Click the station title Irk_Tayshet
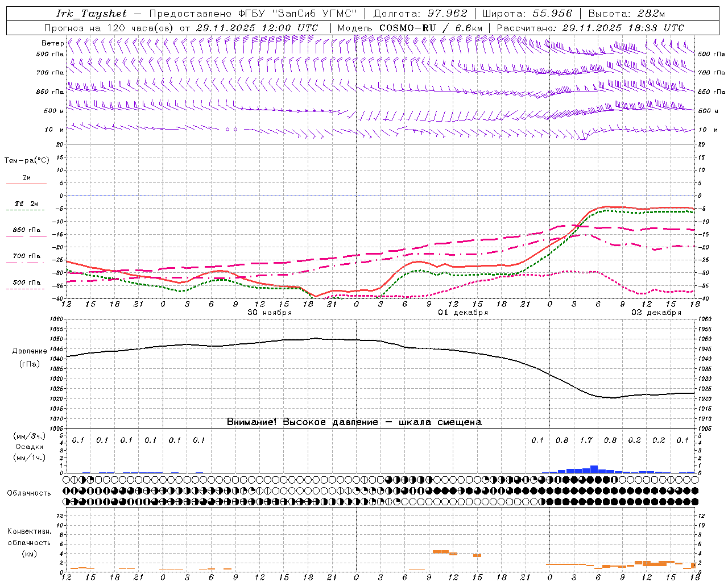Image resolution: width=728 pixels, height=582 pixels. click(92, 14)
